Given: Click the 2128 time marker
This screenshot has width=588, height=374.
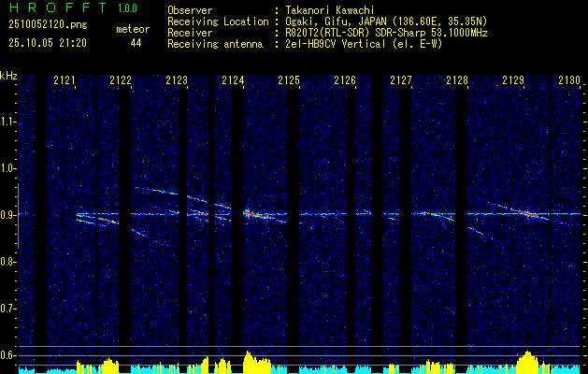Looking at the screenshot, I should point(457,79).
